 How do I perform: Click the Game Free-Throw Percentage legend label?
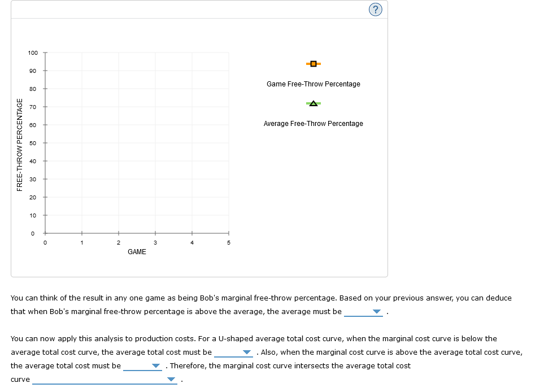click(313, 84)
